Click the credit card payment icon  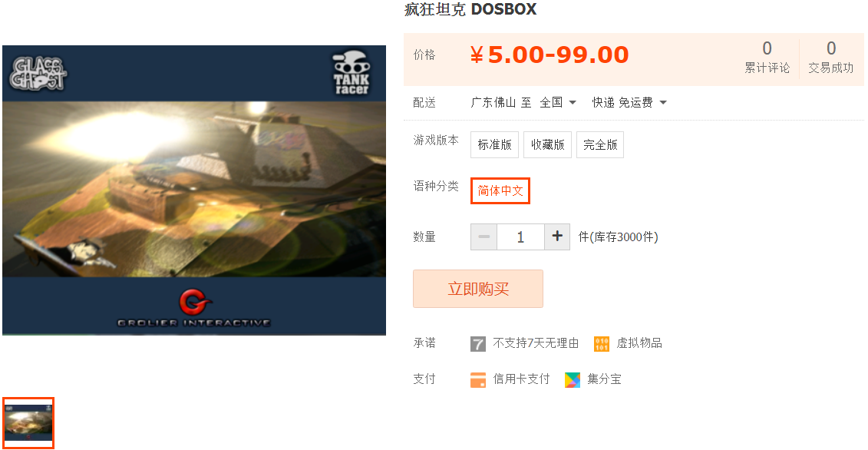(477, 379)
